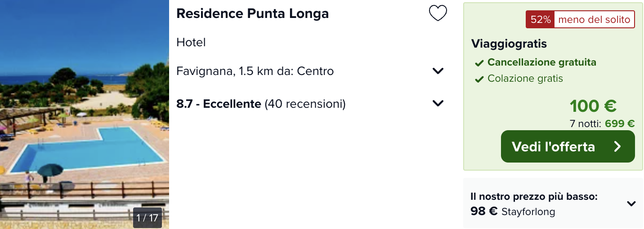Save Residence Punta Longa with heart icon

click(438, 13)
